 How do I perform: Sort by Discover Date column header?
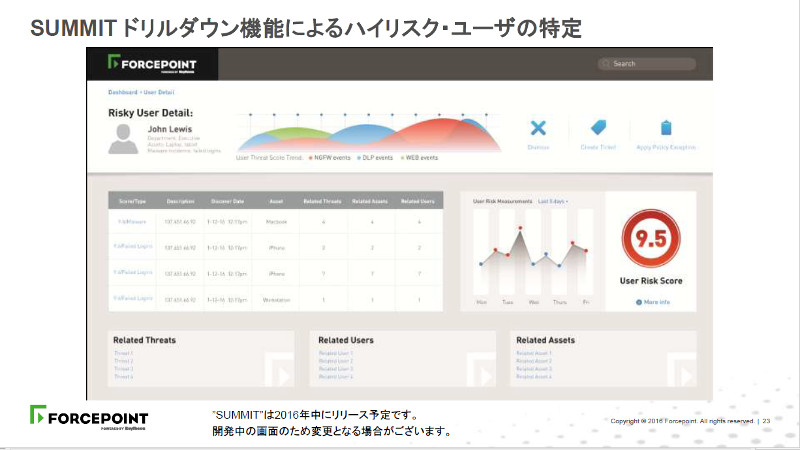[228, 202]
